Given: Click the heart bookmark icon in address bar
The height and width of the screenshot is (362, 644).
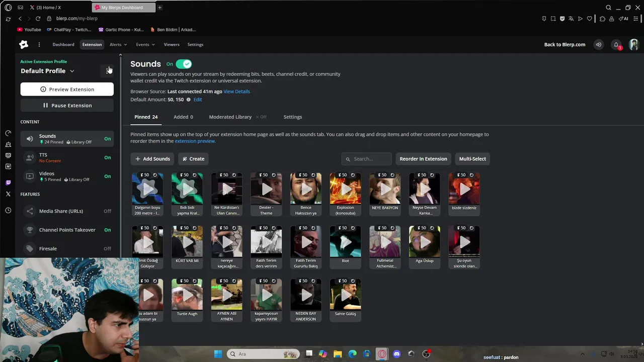Looking at the screenshot, I should pos(589,19).
